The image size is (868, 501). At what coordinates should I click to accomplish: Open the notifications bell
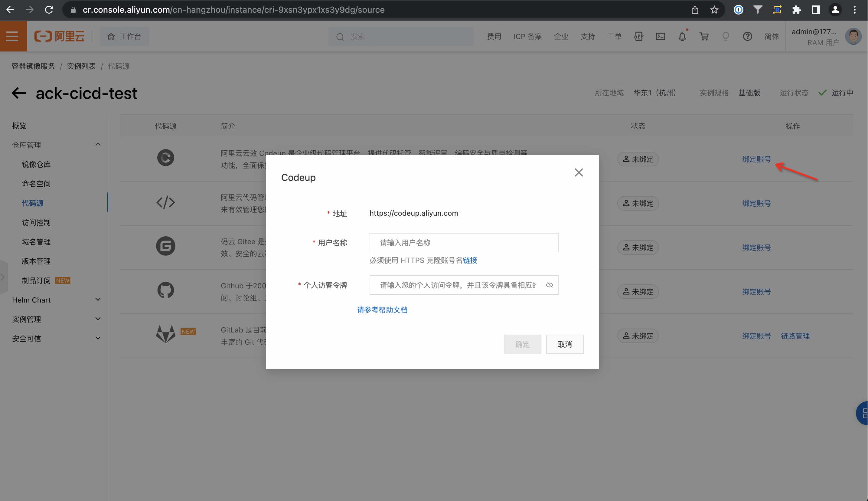click(682, 36)
